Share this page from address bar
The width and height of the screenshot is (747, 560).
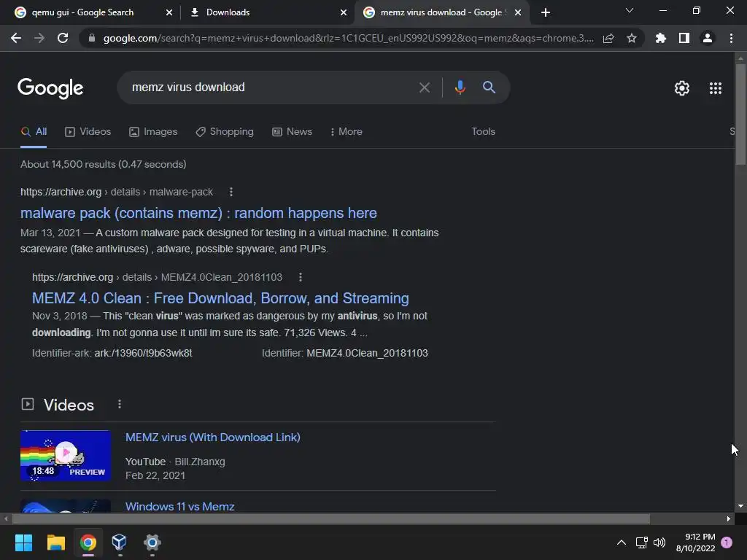pos(608,38)
